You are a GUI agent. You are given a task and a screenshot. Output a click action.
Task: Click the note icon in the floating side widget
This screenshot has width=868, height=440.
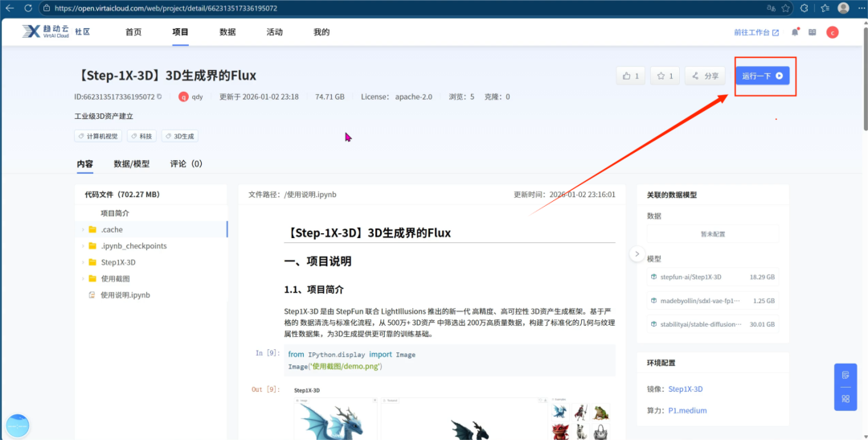[x=845, y=376]
